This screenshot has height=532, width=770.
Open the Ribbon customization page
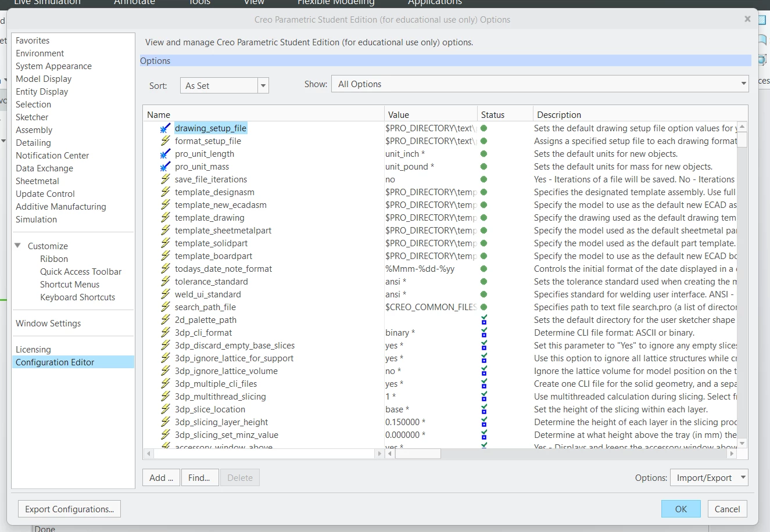click(x=54, y=259)
